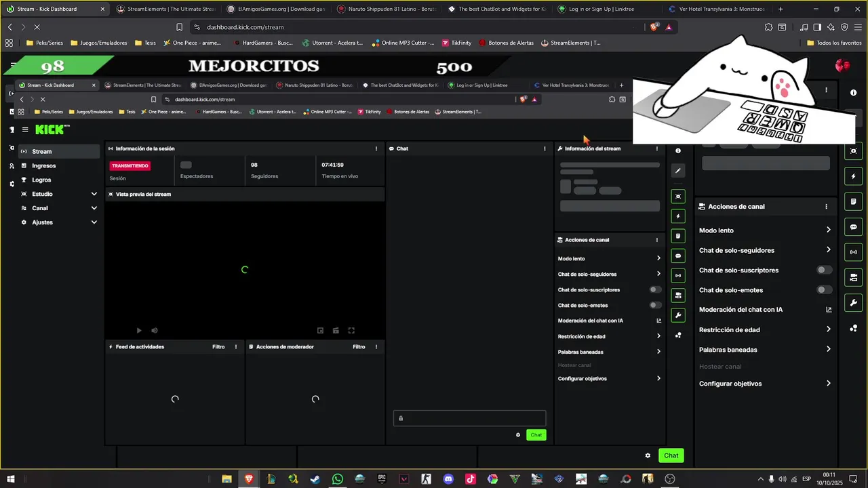The width and height of the screenshot is (868, 488).
Task: Expand Modo lento in nested dashboard's channel actions
Action: click(609, 258)
